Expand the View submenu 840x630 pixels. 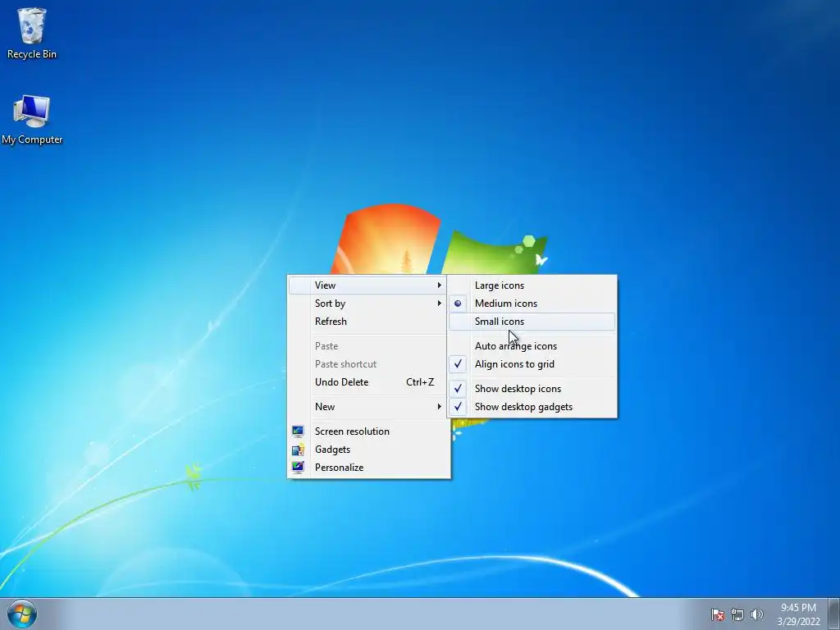[368, 285]
